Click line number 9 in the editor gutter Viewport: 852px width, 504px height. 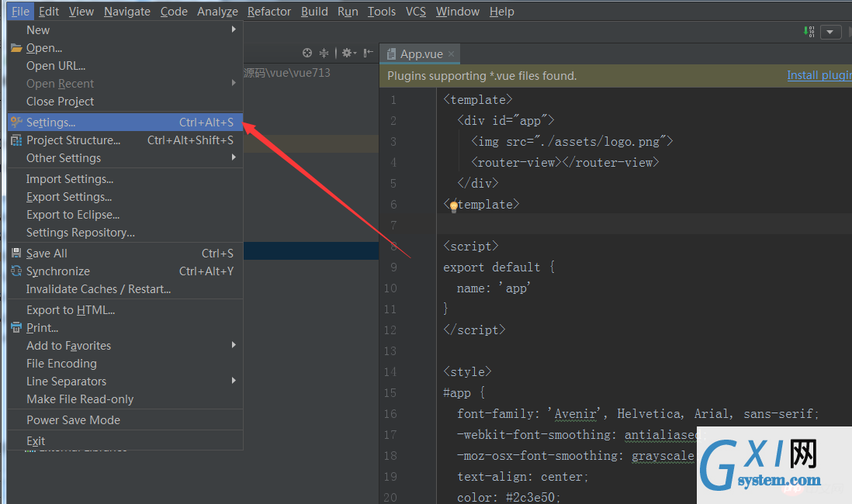(393, 268)
